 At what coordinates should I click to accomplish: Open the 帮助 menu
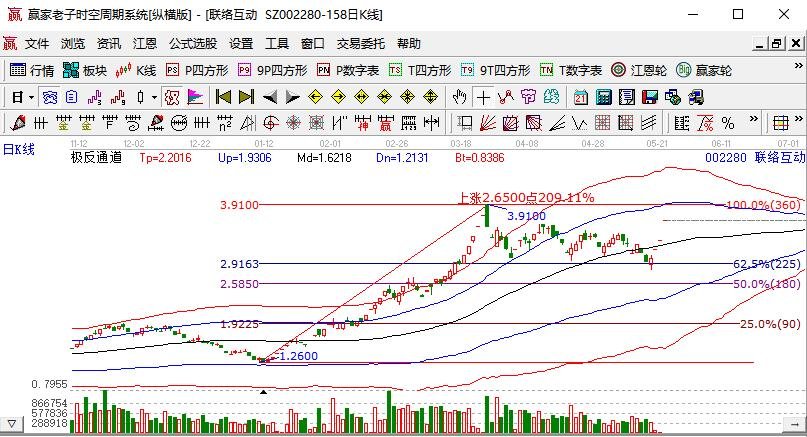click(409, 44)
